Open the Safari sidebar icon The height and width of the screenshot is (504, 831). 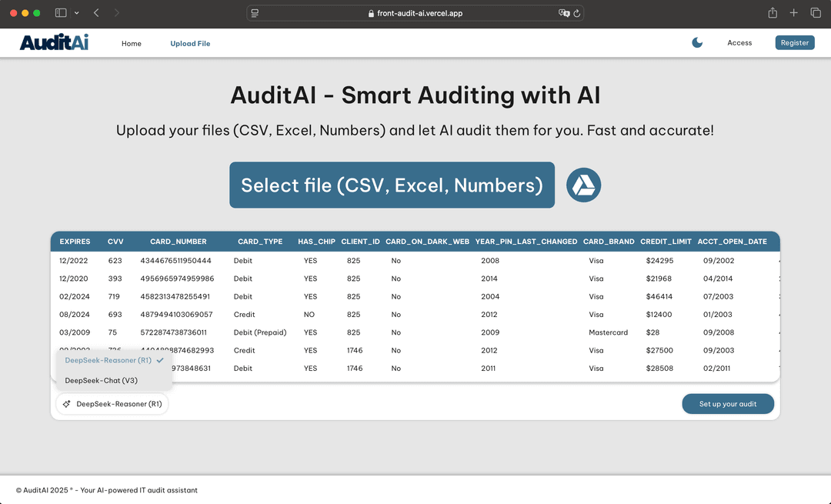pyautogui.click(x=59, y=13)
